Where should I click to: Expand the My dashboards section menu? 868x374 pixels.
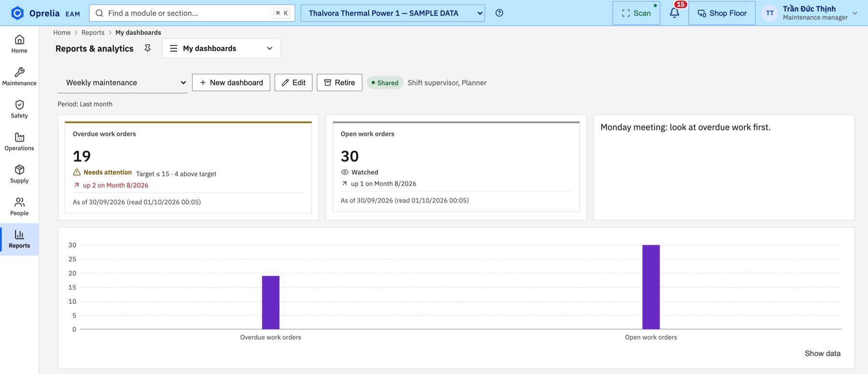click(x=221, y=48)
